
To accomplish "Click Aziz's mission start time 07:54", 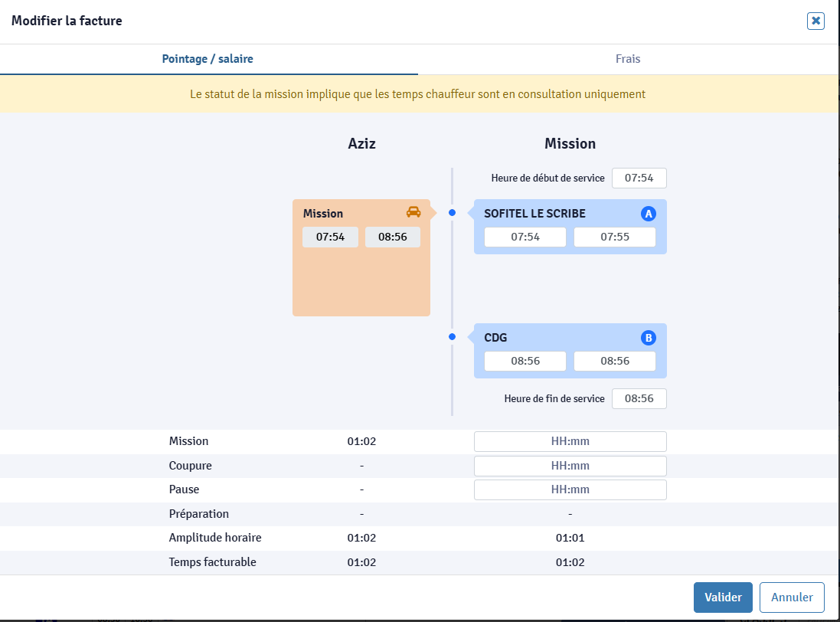I will point(330,237).
